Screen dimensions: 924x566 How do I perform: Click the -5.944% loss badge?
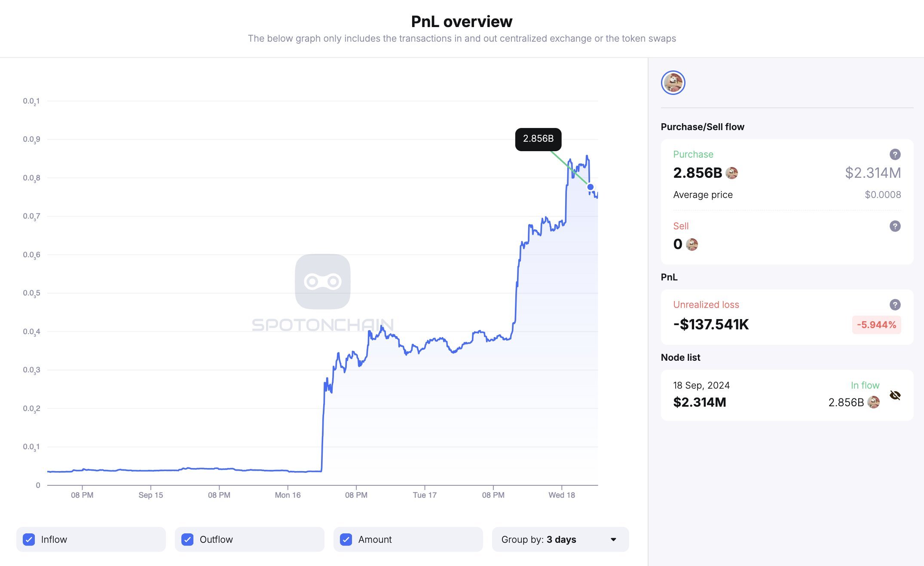coord(876,325)
